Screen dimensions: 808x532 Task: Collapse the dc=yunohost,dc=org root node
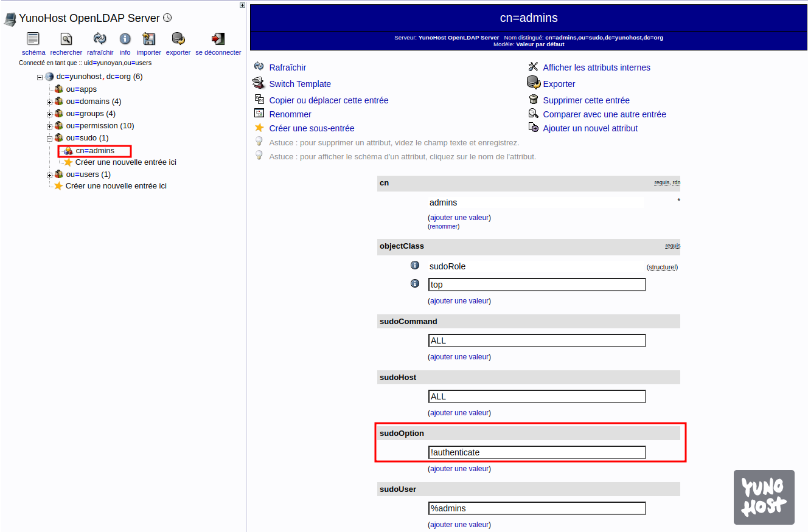40,77
